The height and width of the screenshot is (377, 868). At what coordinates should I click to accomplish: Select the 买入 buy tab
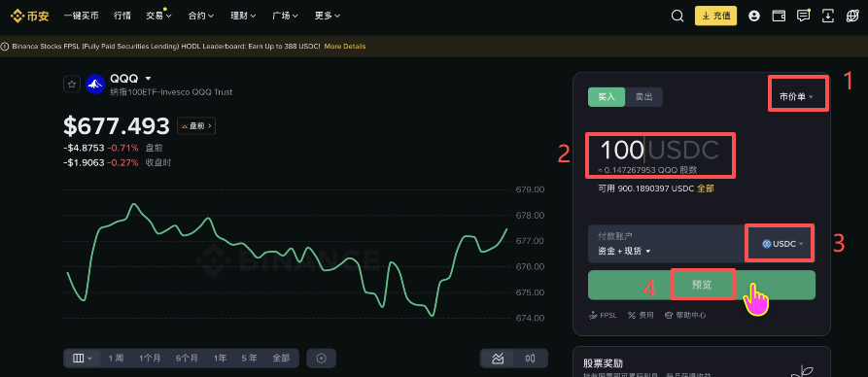[607, 97]
